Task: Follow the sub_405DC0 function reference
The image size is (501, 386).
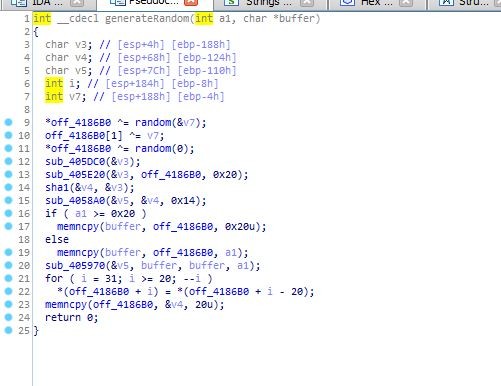Action: pos(75,161)
